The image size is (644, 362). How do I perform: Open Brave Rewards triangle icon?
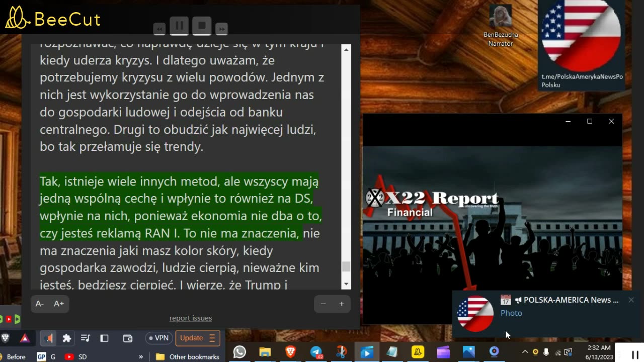point(25,338)
